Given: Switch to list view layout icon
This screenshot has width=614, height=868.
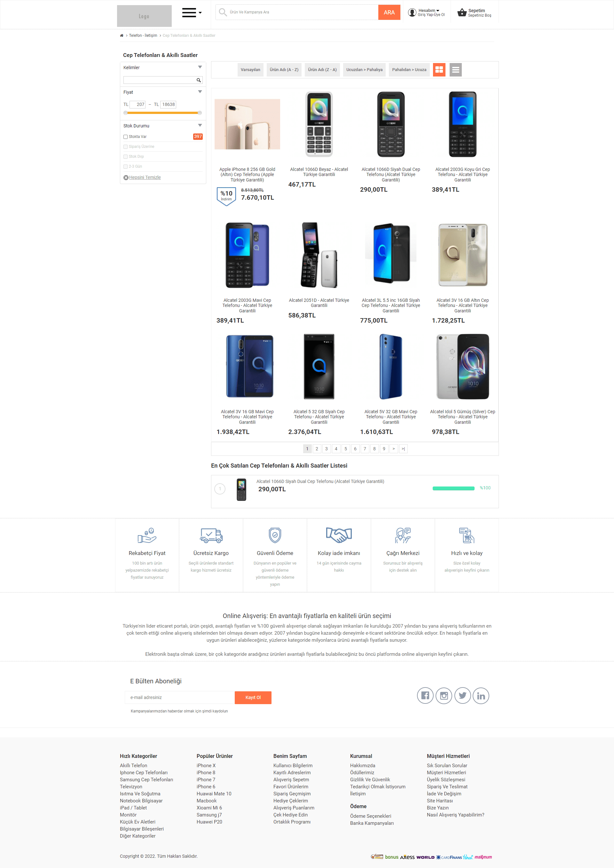Looking at the screenshot, I should click(456, 70).
